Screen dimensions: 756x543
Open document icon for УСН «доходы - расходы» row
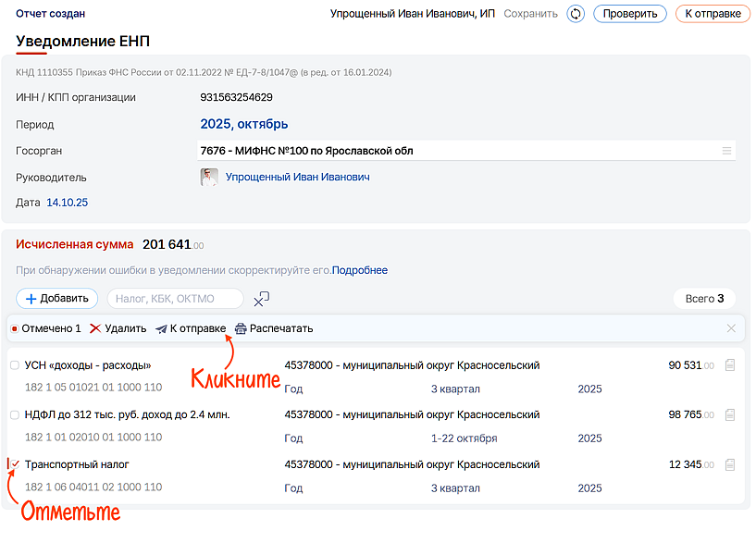pos(730,365)
